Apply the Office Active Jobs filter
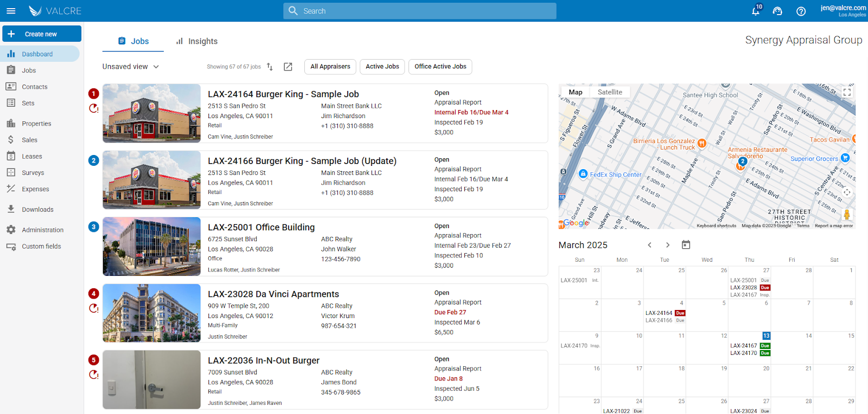Viewport: 868px width, 414px height. pyautogui.click(x=440, y=67)
